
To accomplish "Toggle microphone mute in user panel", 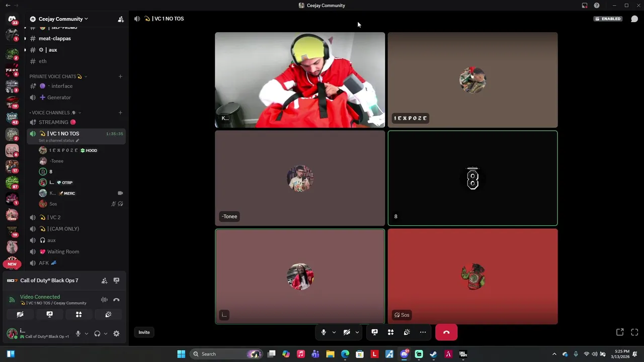I will (x=78, y=333).
